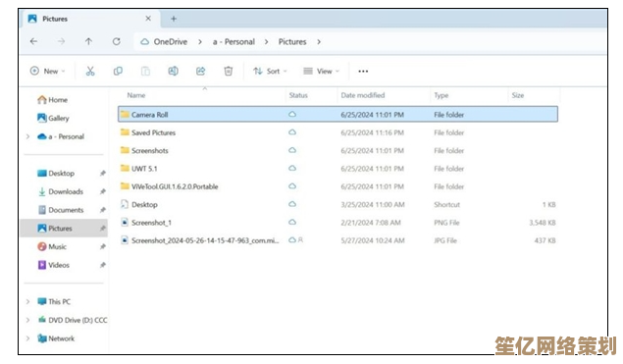Click the pin icon next to Downloads
623x364 pixels.
click(x=102, y=191)
